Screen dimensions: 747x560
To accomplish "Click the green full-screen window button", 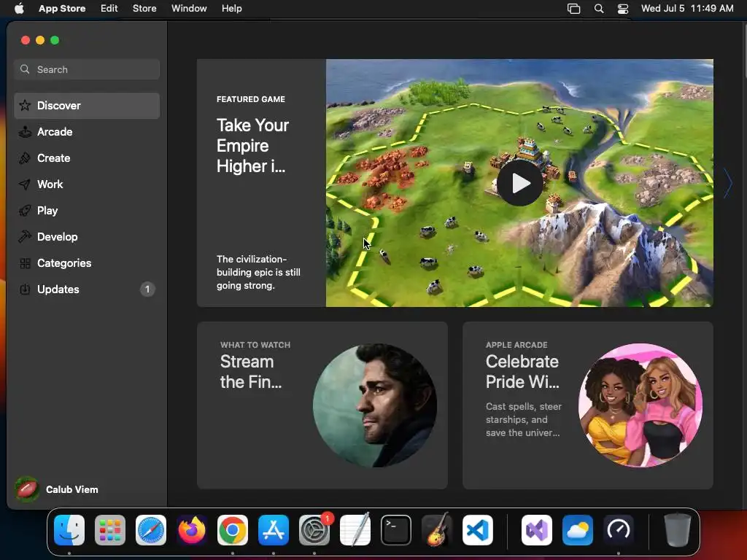I will [55, 40].
